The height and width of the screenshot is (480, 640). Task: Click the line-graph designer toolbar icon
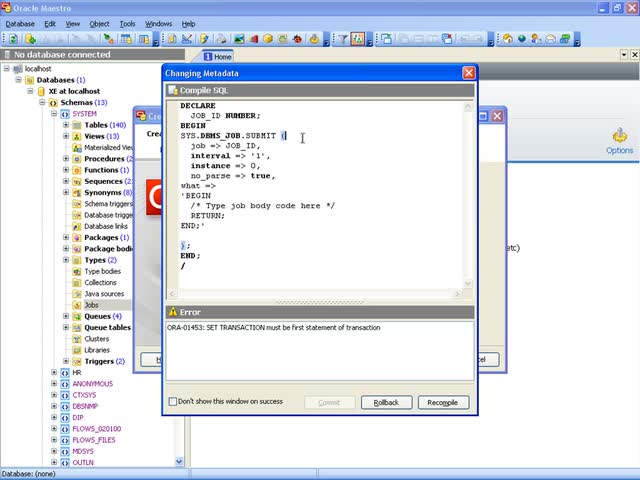(x=187, y=39)
